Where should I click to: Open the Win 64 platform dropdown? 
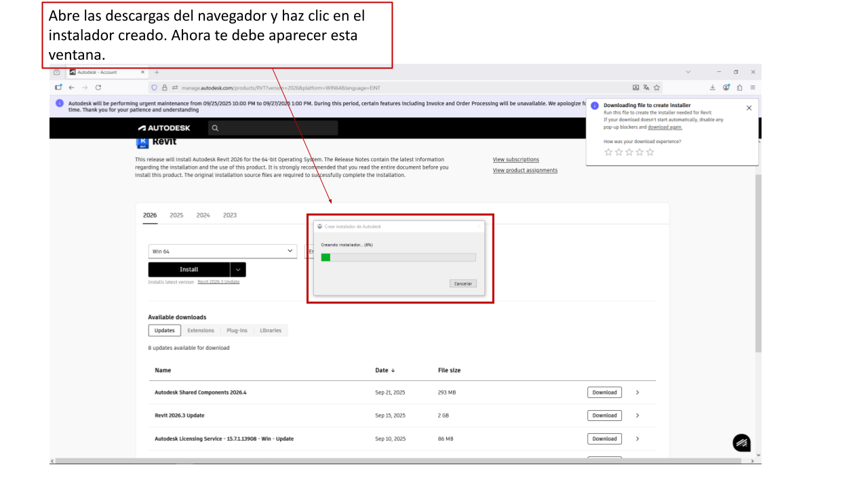223,251
